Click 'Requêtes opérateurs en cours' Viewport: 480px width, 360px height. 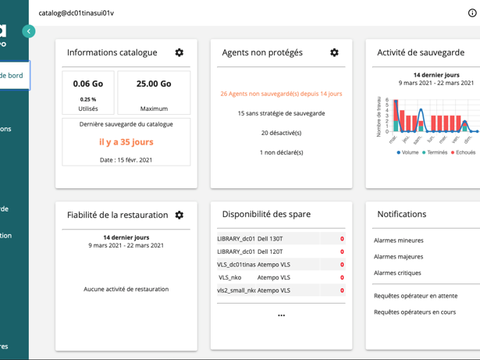tap(415, 312)
